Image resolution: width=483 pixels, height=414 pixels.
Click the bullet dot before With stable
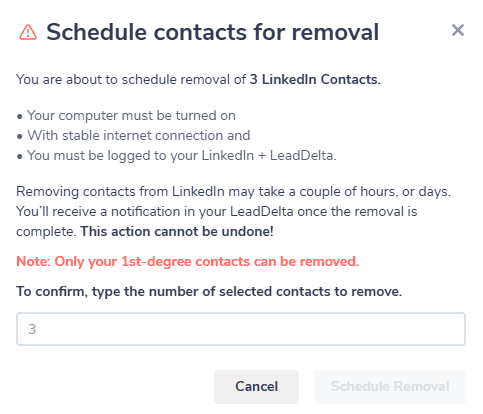click(20, 137)
